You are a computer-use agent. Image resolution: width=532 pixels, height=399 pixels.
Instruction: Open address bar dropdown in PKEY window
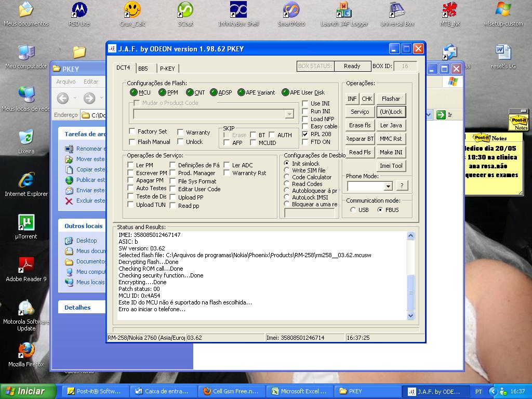[x=429, y=115]
